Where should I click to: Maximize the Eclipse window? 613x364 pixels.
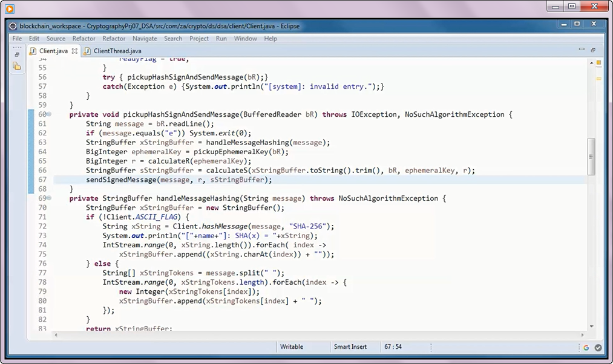(x=577, y=24)
